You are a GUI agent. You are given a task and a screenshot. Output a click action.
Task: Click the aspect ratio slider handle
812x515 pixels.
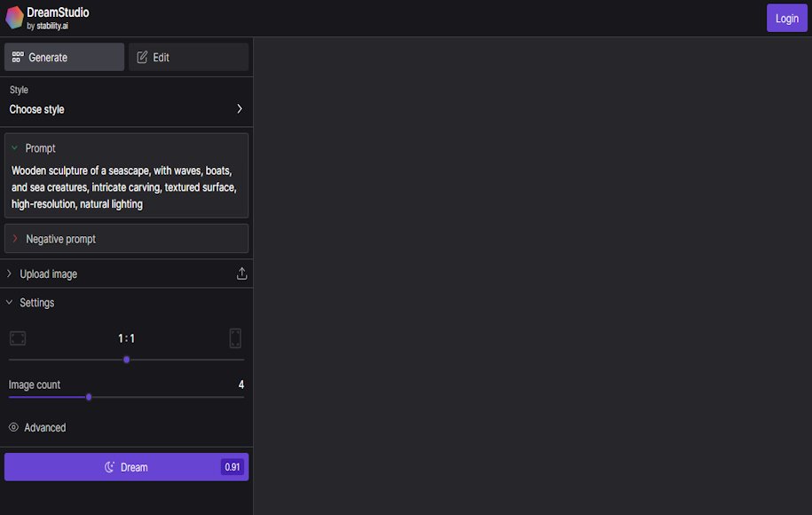pos(127,360)
